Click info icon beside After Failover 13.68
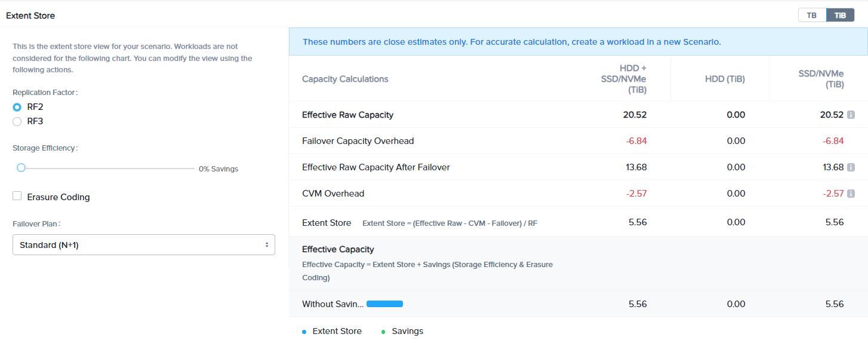 pyautogui.click(x=851, y=167)
